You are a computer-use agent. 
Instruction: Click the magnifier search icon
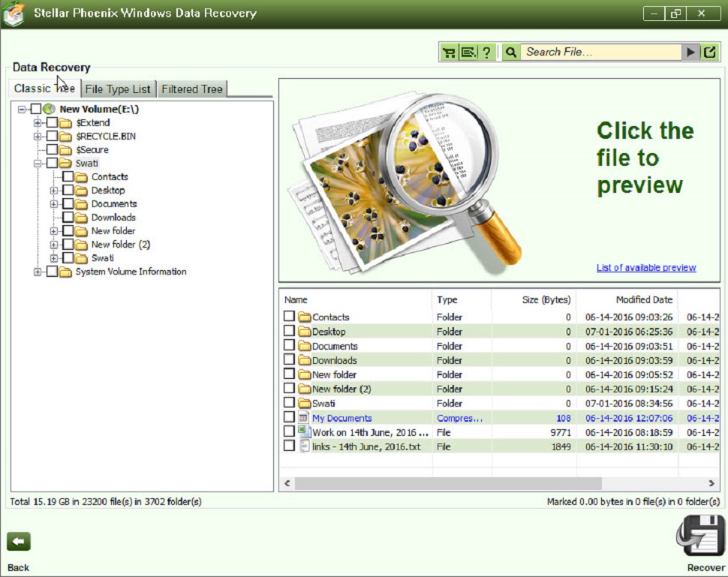coord(510,53)
